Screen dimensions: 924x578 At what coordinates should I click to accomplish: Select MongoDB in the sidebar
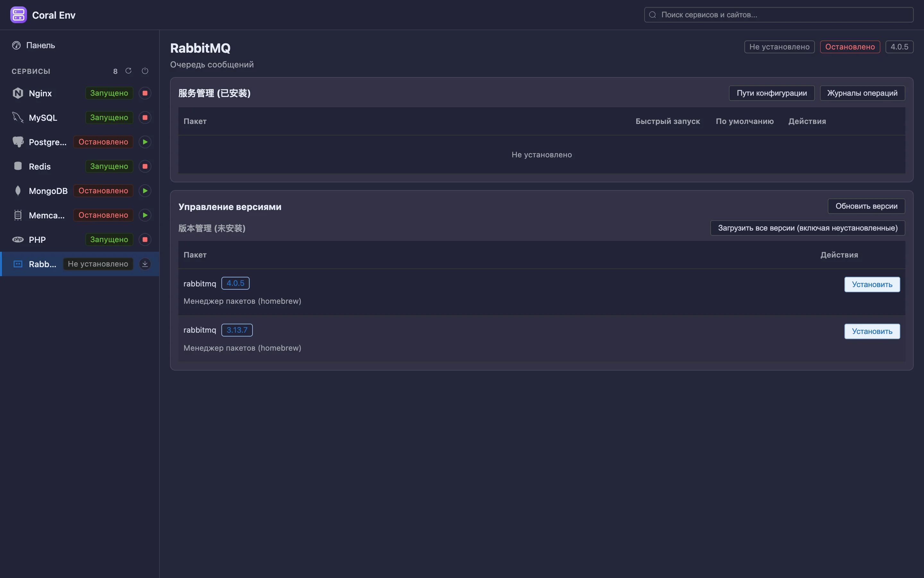[80, 191]
